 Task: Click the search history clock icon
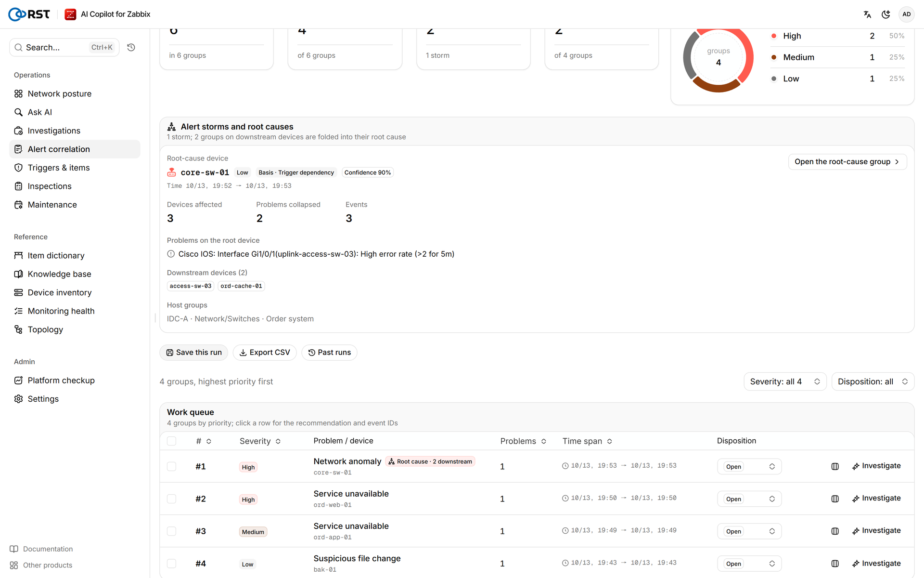point(131,47)
